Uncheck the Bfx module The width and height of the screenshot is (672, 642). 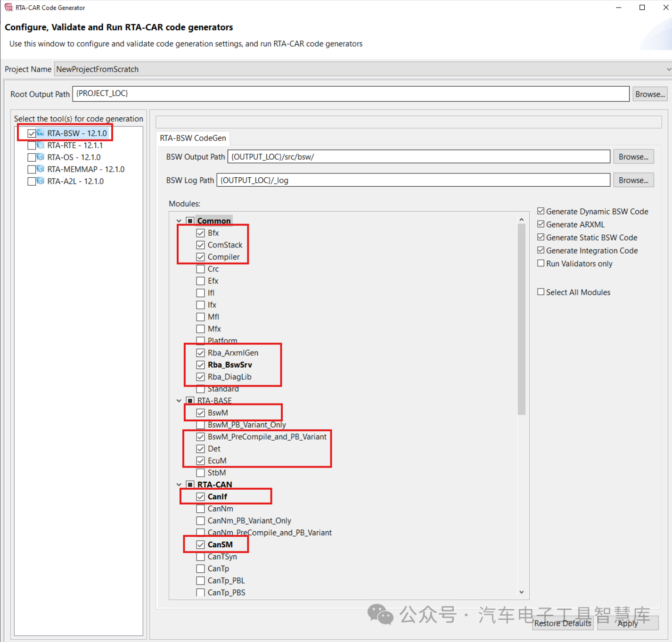coord(201,233)
